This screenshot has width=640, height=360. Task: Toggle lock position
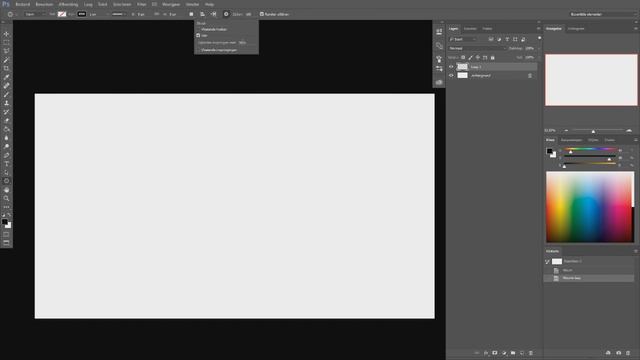click(478, 58)
